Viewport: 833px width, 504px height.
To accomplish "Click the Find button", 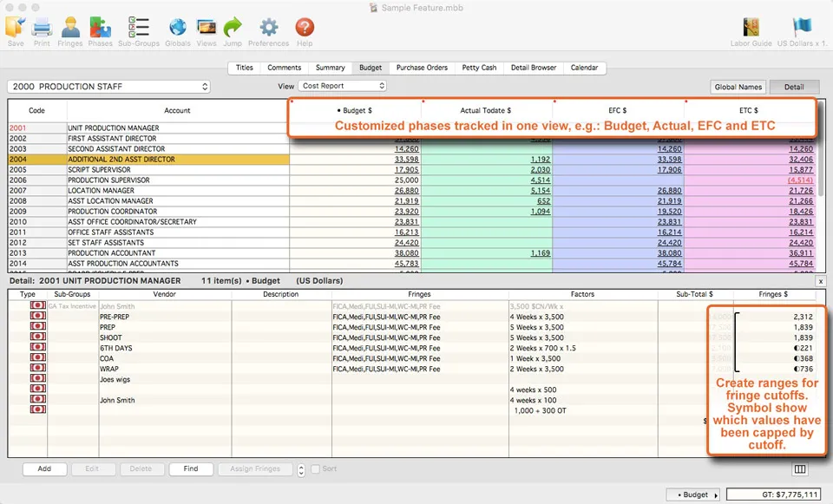I will point(191,468).
